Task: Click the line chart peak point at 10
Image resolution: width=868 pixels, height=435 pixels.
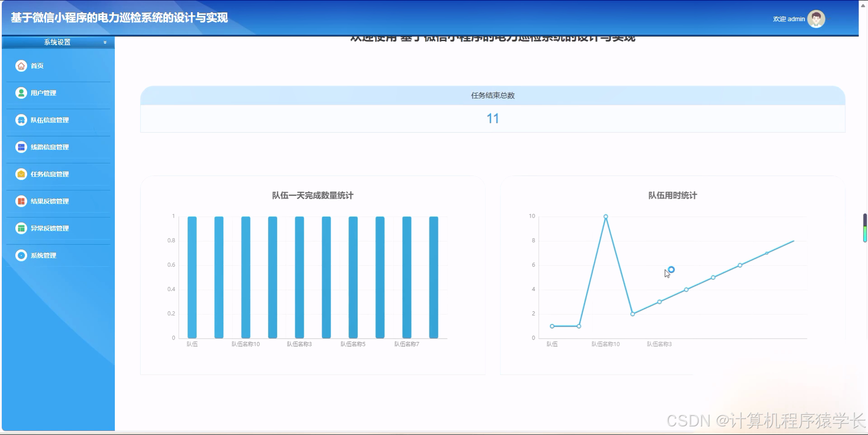Action: click(606, 217)
